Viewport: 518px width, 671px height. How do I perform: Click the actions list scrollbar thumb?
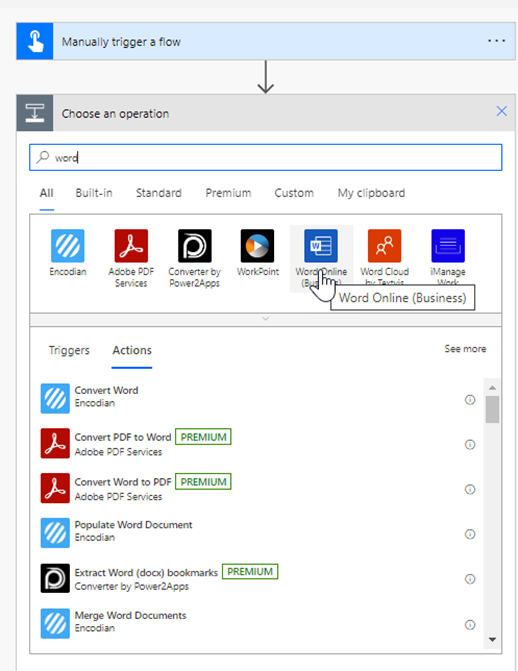492,409
